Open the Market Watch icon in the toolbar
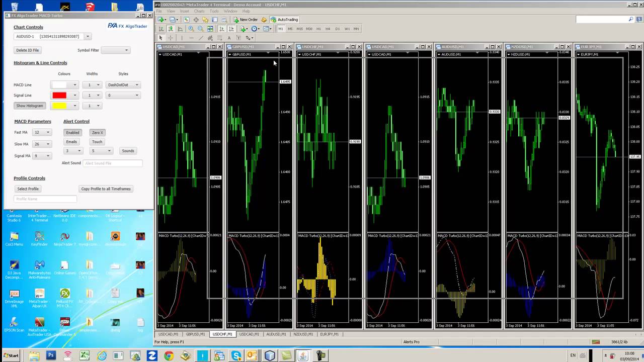Viewport: 644px width, 362px height. pos(187,20)
